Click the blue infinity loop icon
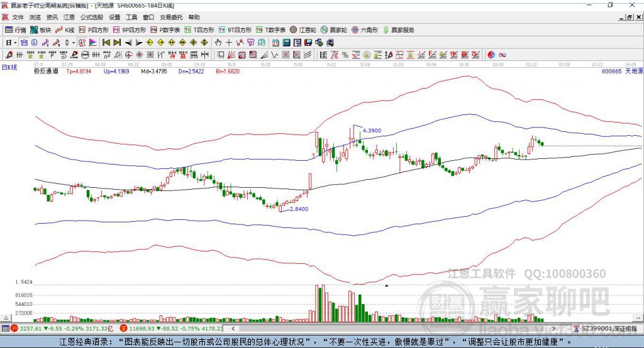Viewport: 644px width, 348px height. pyautogui.click(x=502, y=55)
